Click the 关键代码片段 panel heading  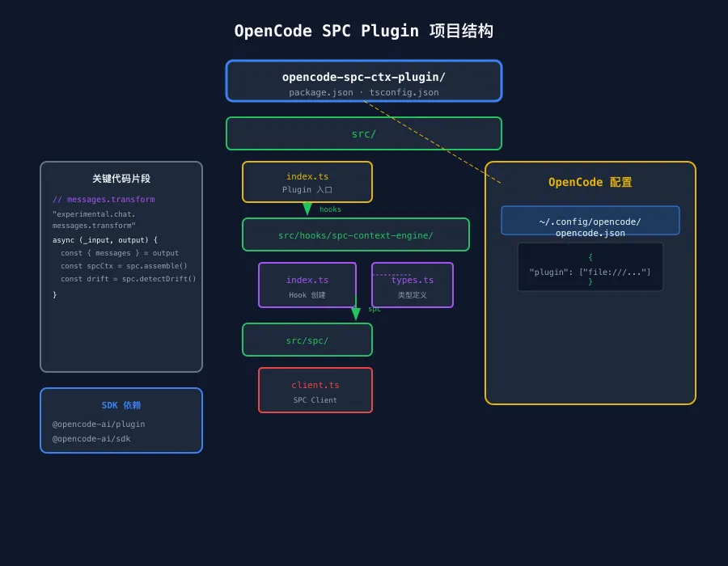coord(121,179)
